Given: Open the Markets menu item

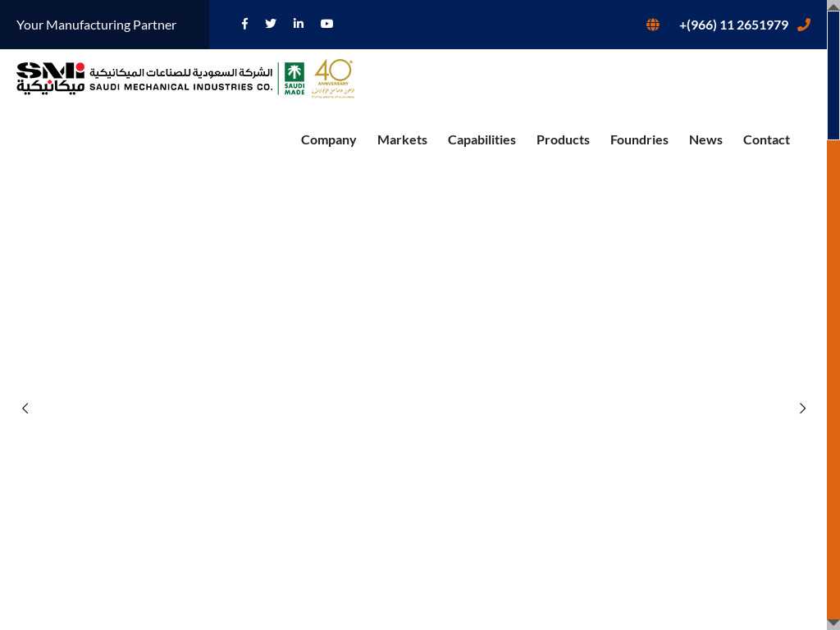Looking at the screenshot, I should click(402, 139).
